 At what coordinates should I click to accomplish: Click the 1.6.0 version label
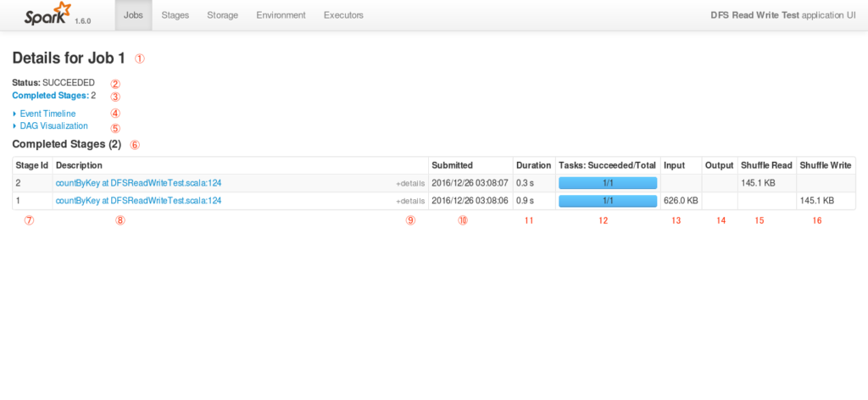tap(82, 21)
